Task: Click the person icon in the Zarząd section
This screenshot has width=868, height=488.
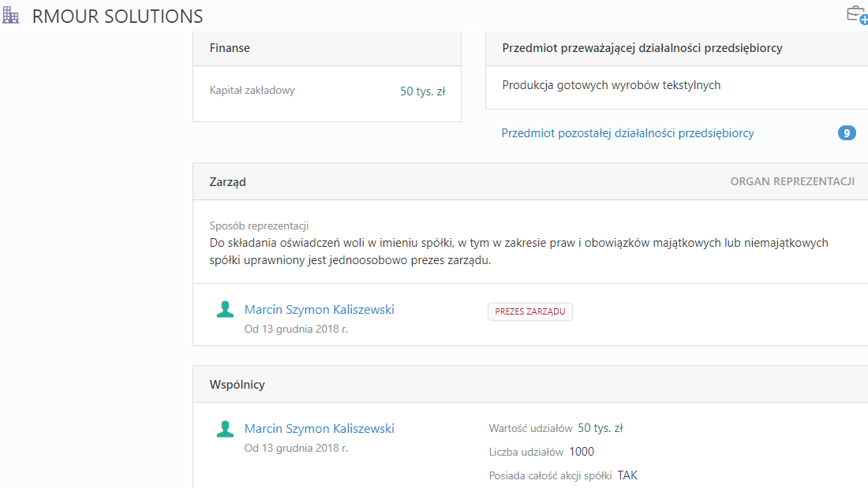Action: pyautogui.click(x=225, y=309)
